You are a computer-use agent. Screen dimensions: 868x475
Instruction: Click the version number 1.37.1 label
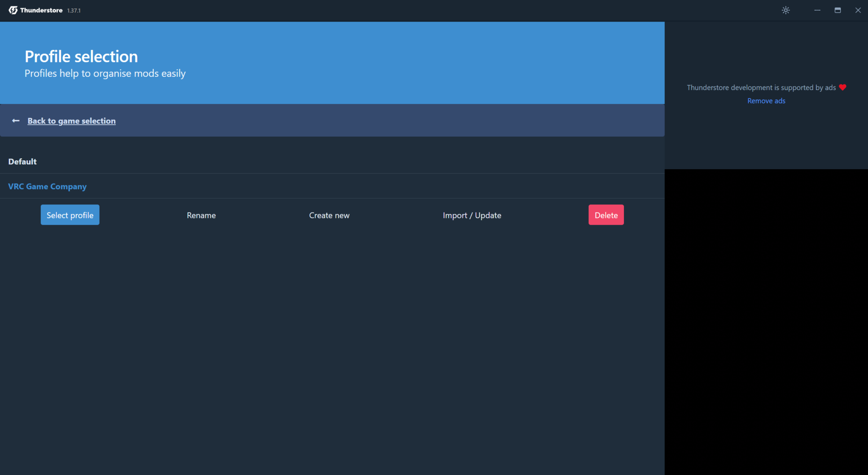coord(74,10)
